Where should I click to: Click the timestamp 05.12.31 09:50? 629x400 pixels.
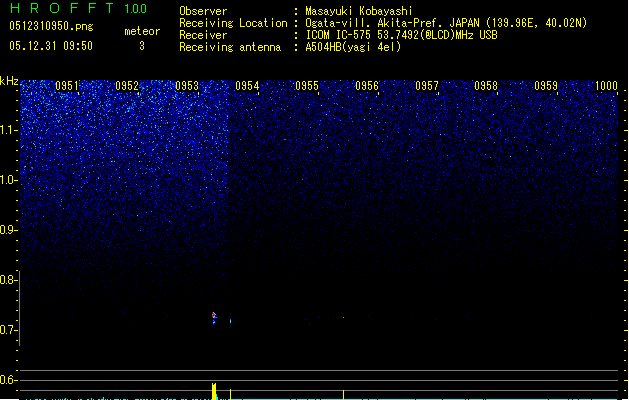tap(51, 46)
